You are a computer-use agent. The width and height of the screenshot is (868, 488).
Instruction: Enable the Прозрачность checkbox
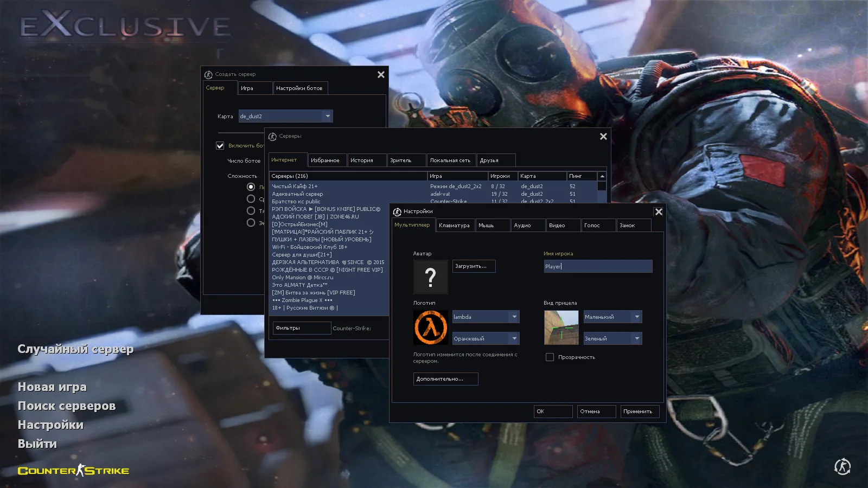(550, 357)
